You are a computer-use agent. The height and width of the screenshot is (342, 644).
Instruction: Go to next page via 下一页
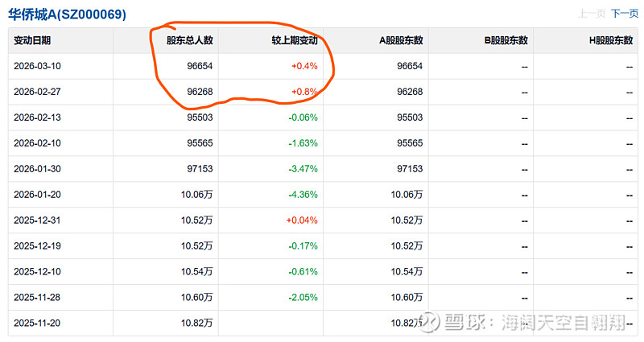(625, 14)
